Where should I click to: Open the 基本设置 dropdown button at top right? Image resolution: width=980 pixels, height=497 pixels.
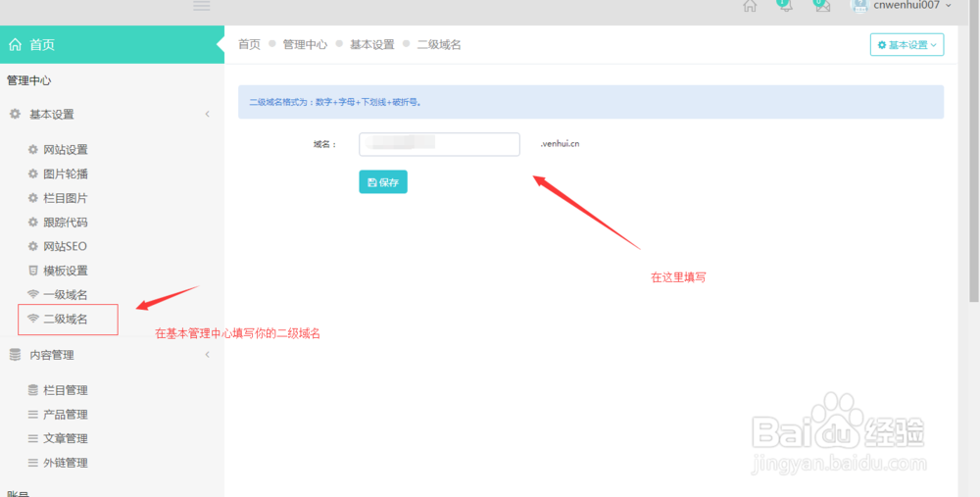(x=906, y=45)
